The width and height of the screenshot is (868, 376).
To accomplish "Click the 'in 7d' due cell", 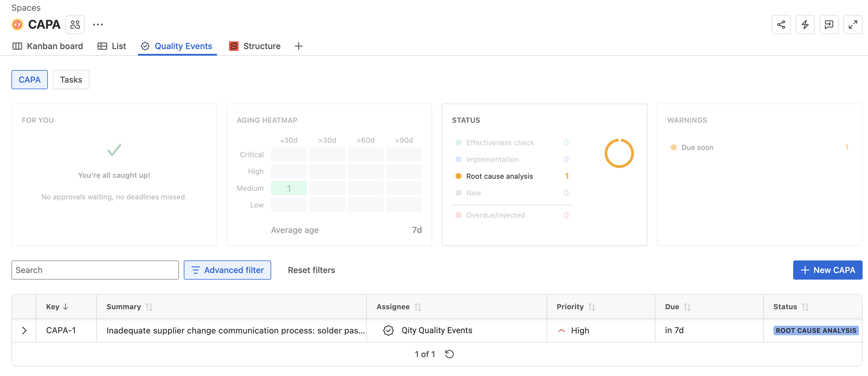I will 674,330.
